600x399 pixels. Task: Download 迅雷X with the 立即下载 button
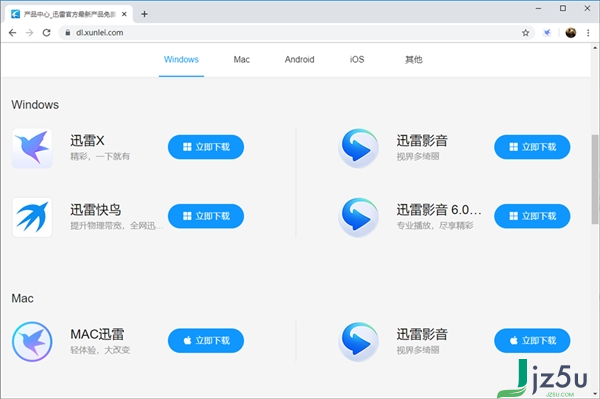point(206,147)
